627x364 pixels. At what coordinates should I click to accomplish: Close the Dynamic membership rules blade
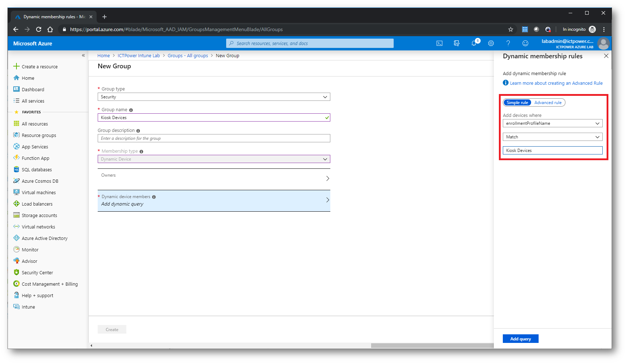pyautogui.click(x=606, y=56)
